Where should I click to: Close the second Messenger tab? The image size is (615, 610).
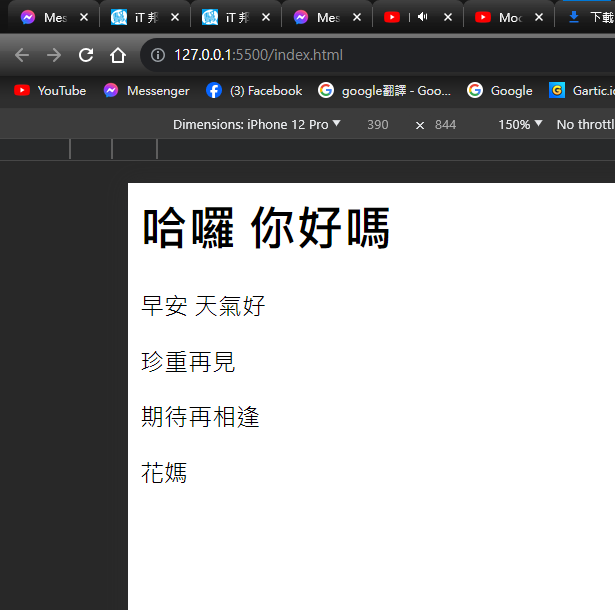click(357, 17)
